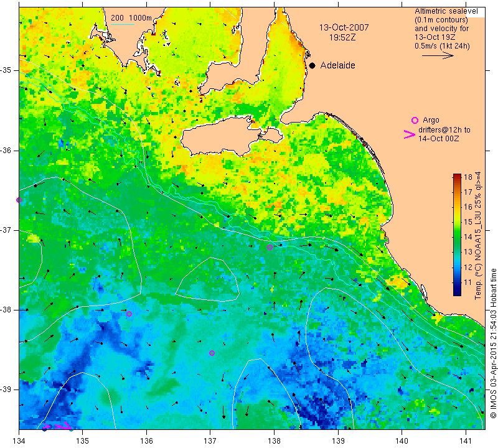
Task: Click the 18 tick label on color bar
Action: point(468,177)
